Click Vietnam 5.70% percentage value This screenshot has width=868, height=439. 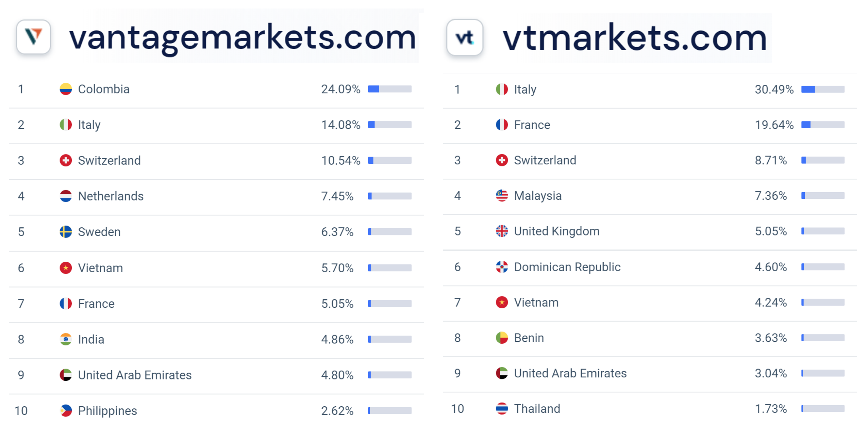tap(337, 268)
